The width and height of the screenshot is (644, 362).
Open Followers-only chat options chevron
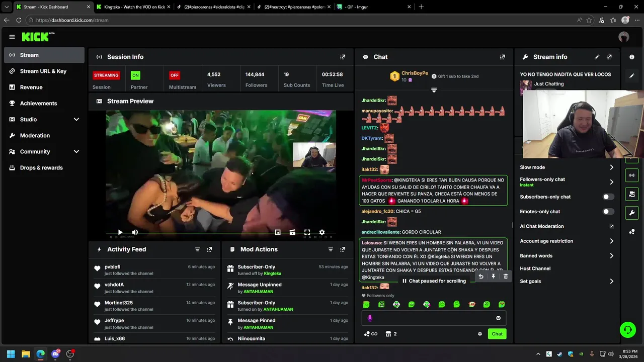(611, 182)
